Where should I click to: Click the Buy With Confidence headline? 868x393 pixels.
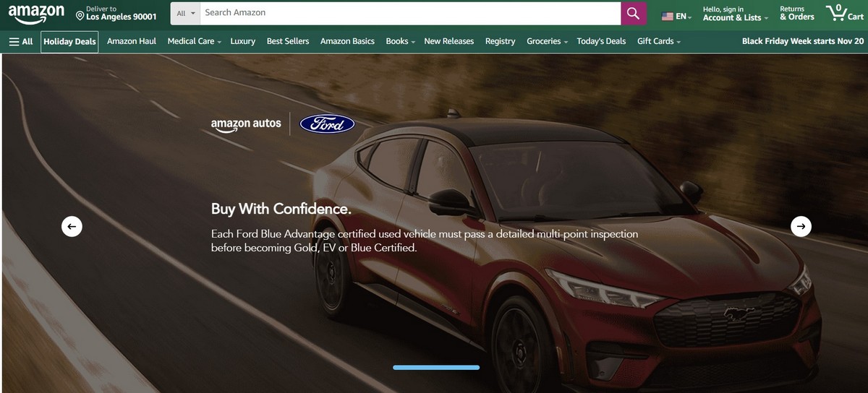(281, 209)
